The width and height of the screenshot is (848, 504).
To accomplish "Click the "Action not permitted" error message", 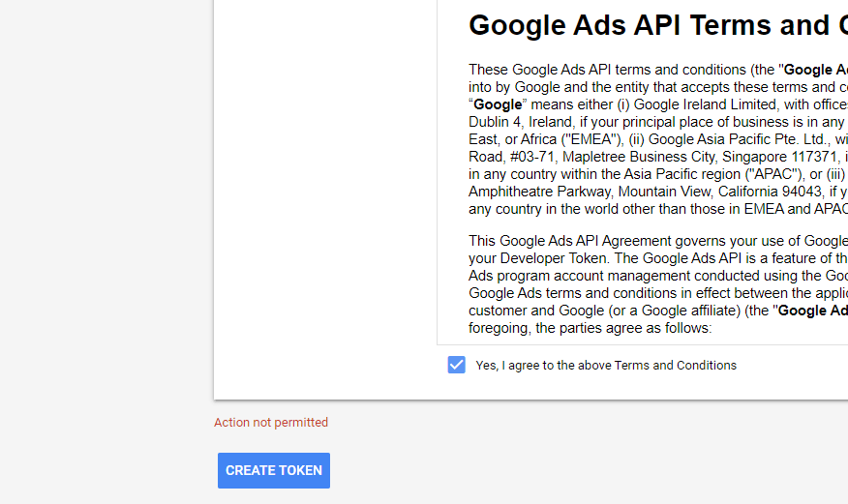I will (271, 423).
